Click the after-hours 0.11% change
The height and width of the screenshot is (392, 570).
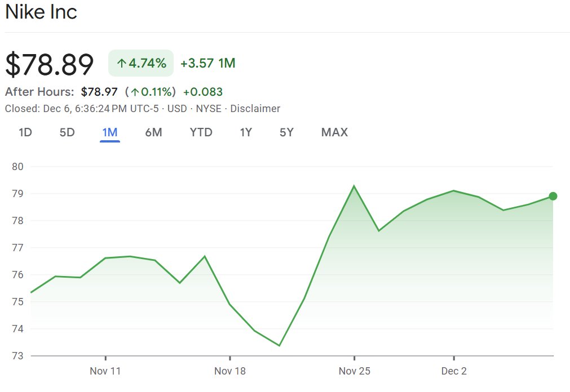click(151, 92)
